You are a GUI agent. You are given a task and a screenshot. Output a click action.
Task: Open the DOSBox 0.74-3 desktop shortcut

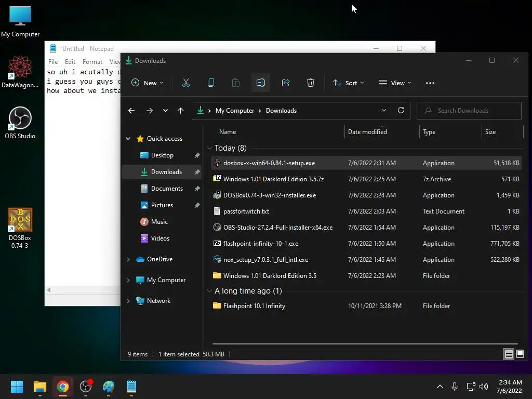click(20, 228)
